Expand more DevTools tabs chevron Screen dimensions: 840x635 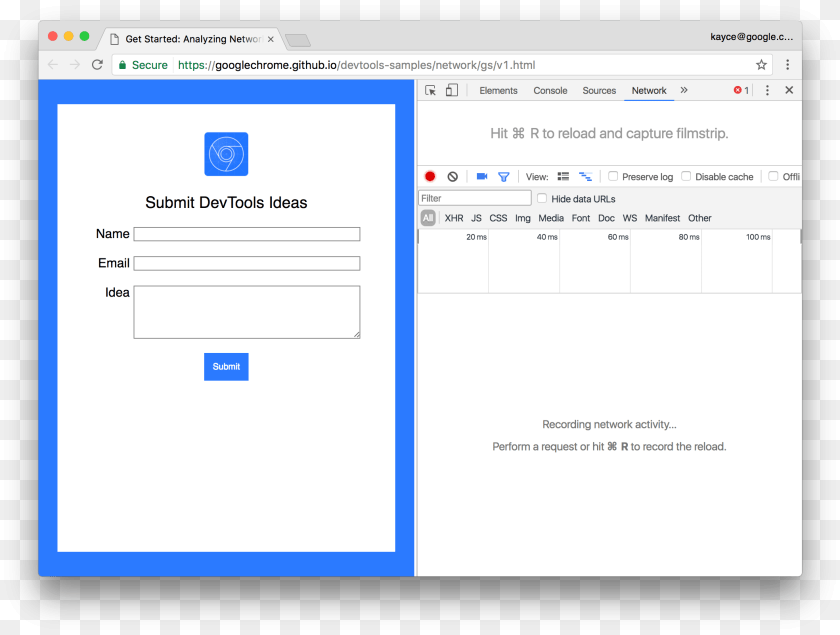(x=684, y=90)
